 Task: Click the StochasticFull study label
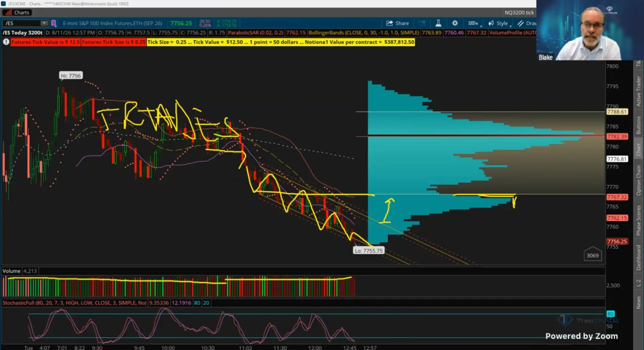coord(74,303)
